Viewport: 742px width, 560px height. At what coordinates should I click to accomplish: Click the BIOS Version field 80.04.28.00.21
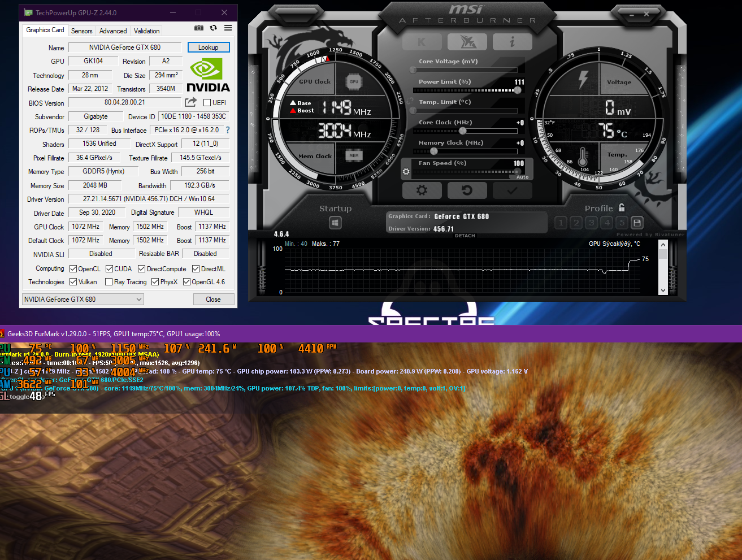coord(125,102)
